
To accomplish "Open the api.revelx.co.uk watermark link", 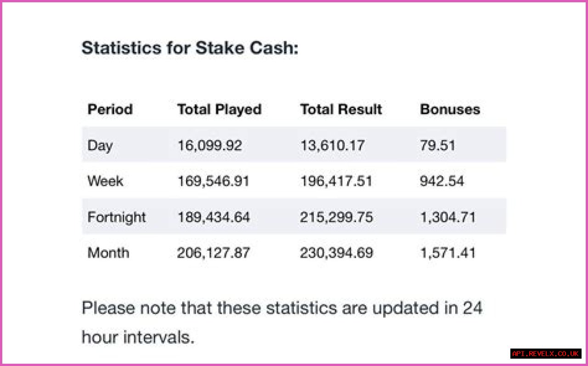I will pos(546,354).
